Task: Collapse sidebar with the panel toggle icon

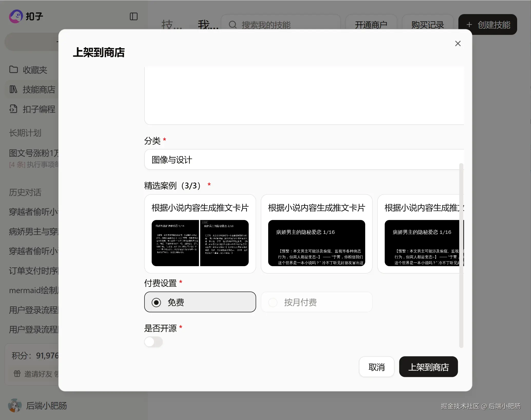Action: pos(133,16)
